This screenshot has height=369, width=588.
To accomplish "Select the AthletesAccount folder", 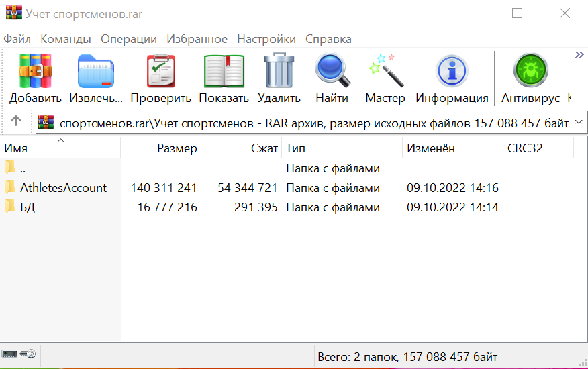I will (x=63, y=188).
